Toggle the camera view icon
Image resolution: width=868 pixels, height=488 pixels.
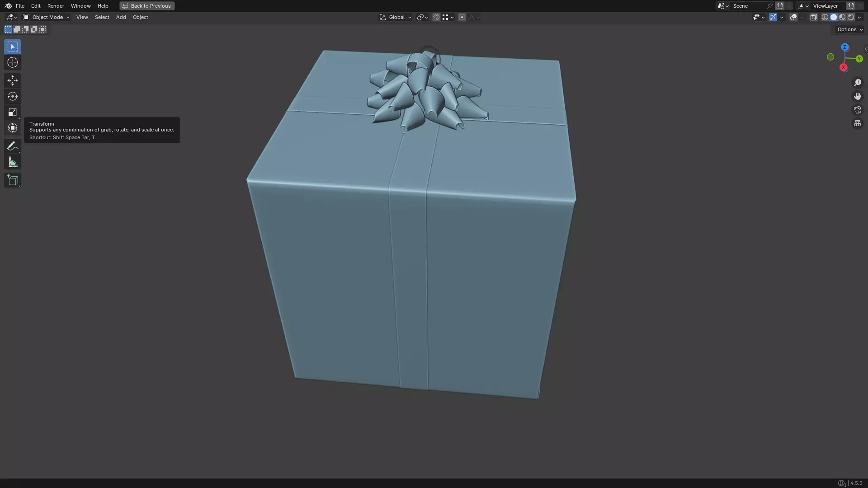858,110
